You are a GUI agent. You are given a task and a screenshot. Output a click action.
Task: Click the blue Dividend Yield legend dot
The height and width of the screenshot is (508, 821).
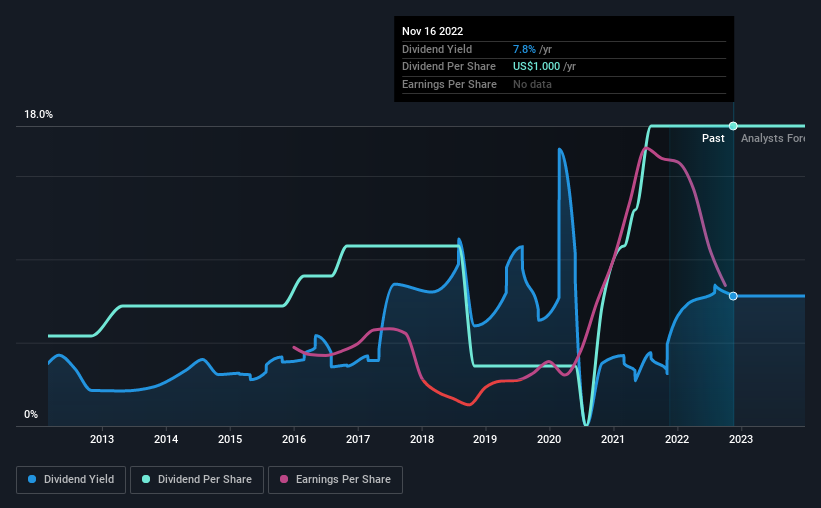coord(32,480)
